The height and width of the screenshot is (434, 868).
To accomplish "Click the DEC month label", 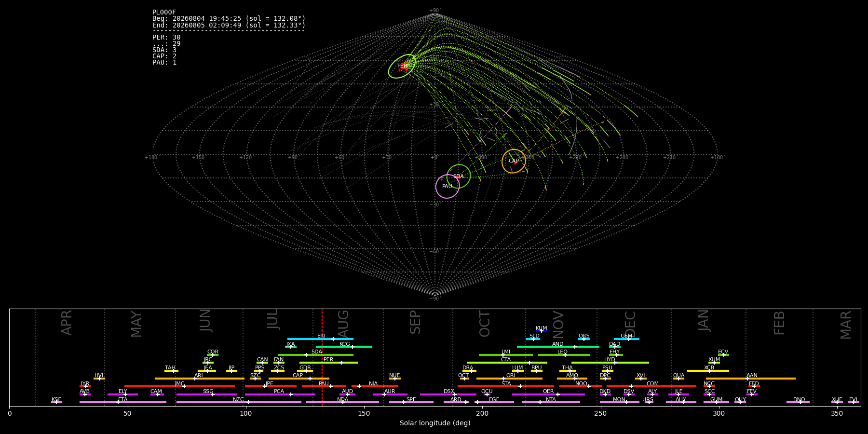I will click(x=630, y=325).
